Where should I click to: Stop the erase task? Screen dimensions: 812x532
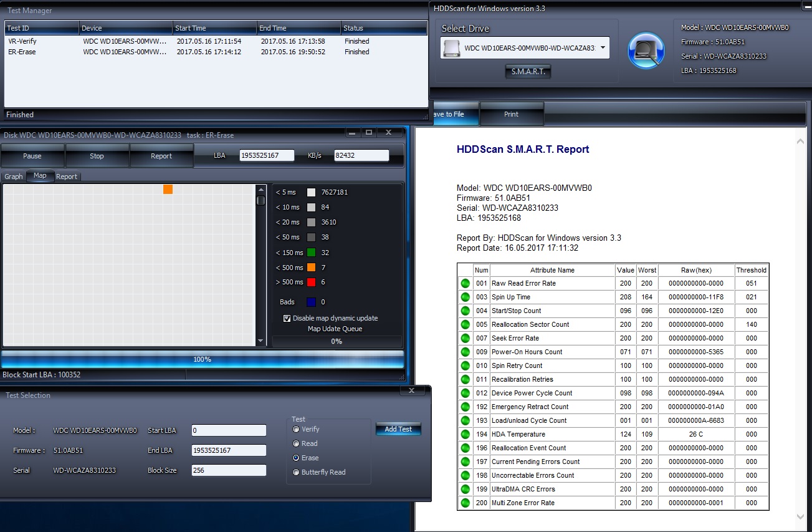(97, 156)
